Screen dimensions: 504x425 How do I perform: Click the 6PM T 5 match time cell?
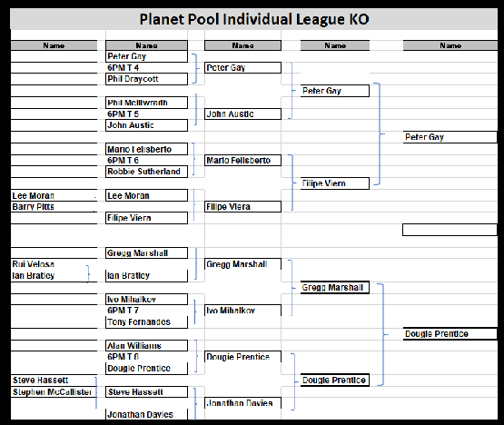146,114
